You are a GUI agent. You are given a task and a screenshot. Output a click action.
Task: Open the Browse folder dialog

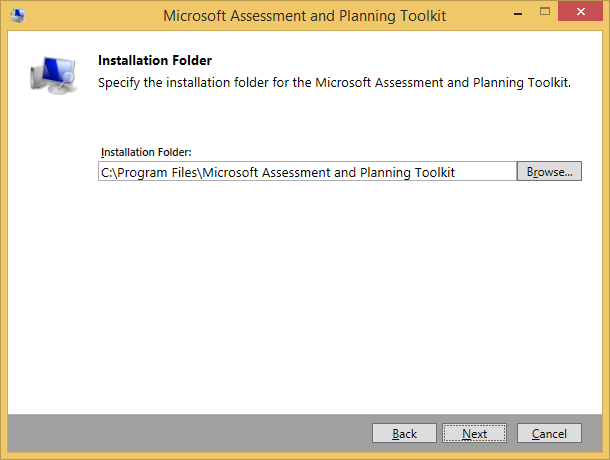point(549,172)
